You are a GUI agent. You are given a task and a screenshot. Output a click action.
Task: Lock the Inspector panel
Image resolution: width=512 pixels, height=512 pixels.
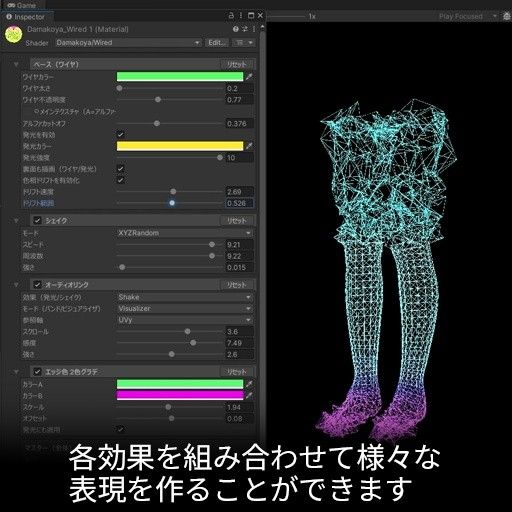pyautogui.click(x=231, y=15)
